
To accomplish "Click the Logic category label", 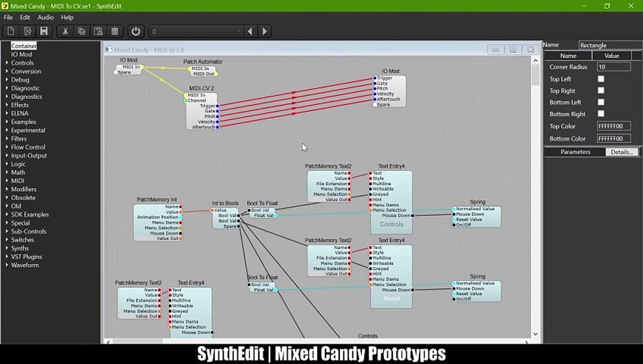I will pyautogui.click(x=18, y=164).
